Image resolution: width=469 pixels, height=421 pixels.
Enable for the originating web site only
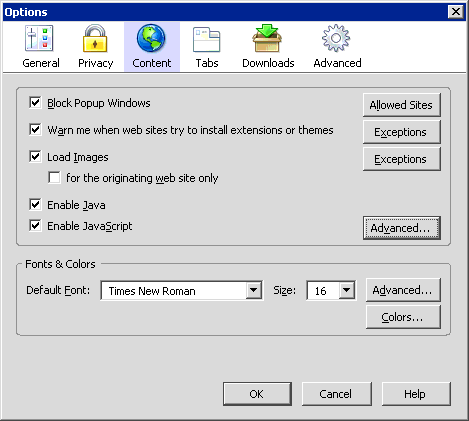(54, 177)
